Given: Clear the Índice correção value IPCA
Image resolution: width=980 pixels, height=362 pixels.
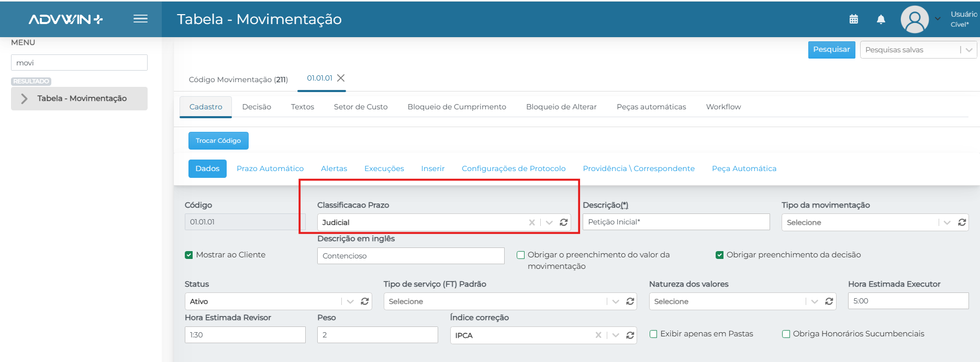Looking at the screenshot, I should click(x=598, y=335).
